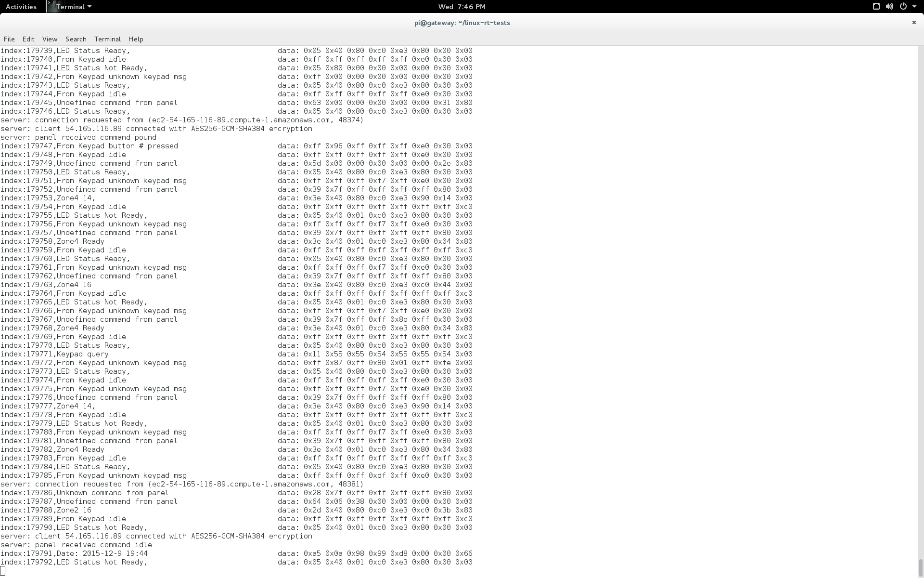
Task: Click line index:179753 Zone4 14
Action: click(236, 198)
